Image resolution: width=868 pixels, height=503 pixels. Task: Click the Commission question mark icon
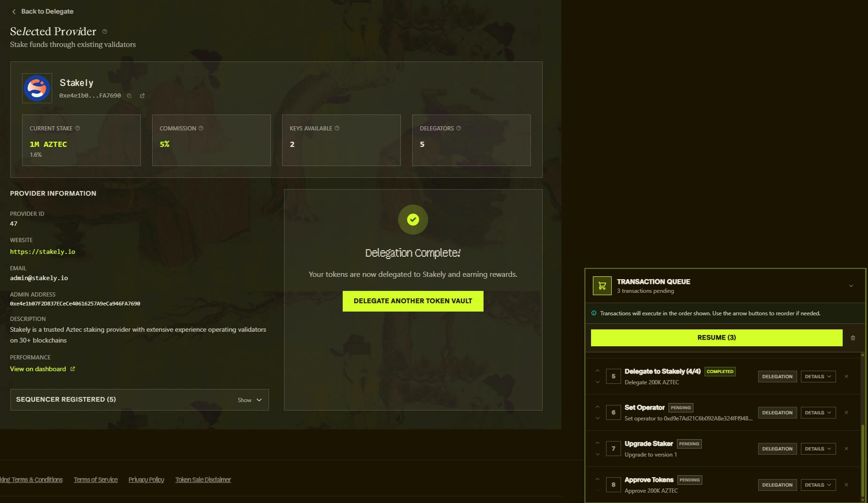click(201, 128)
